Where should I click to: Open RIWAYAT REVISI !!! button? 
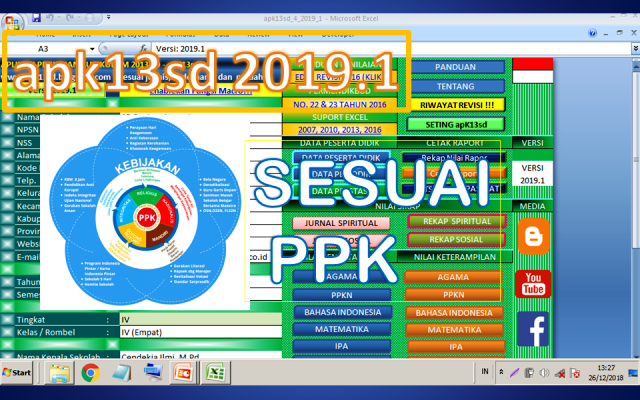(456, 105)
